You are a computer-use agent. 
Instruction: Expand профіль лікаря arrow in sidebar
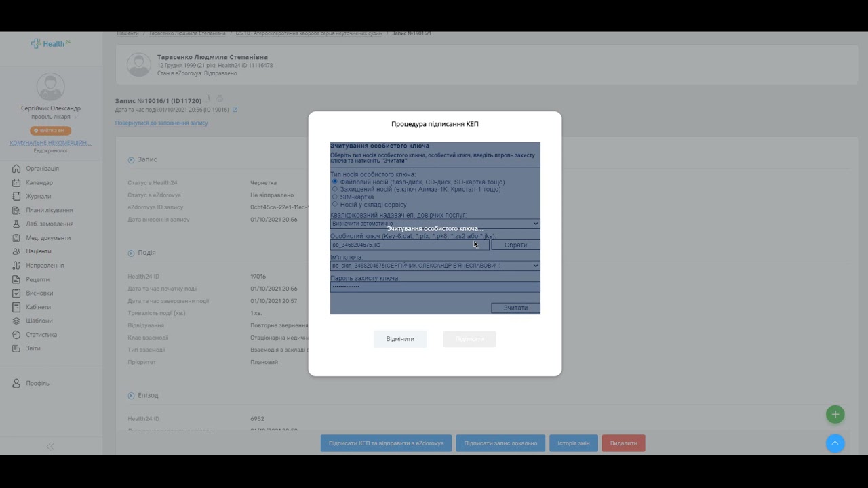pos(76,117)
